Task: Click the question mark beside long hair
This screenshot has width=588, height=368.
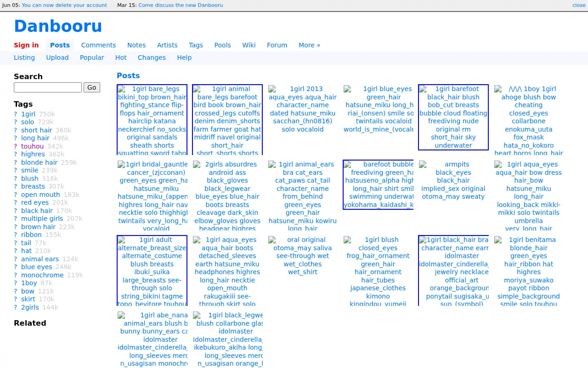Action: [x=15, y=138]
